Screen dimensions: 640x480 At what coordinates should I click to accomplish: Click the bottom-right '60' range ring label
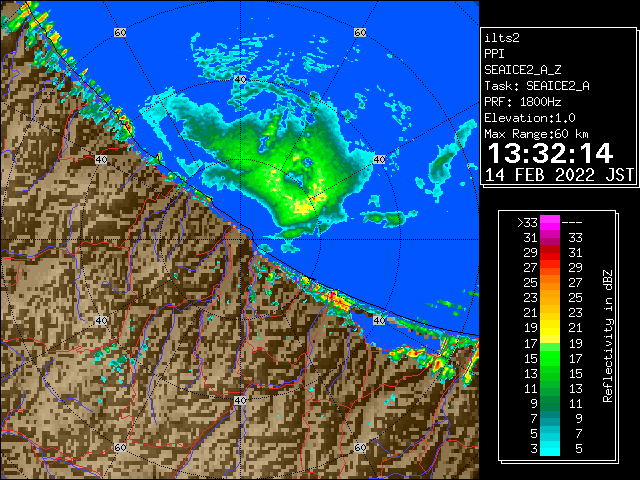[x=360, y=448]
